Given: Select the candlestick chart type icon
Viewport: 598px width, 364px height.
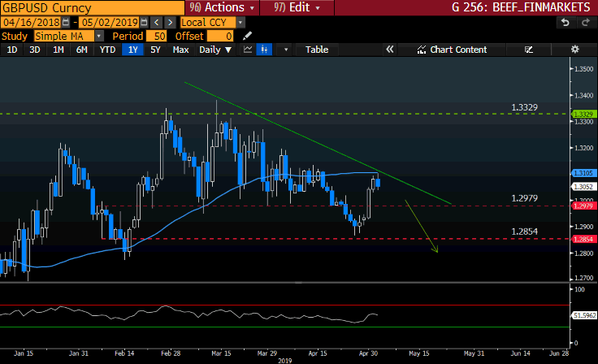Looking at the screenshot, I should [x=264, y=50].
